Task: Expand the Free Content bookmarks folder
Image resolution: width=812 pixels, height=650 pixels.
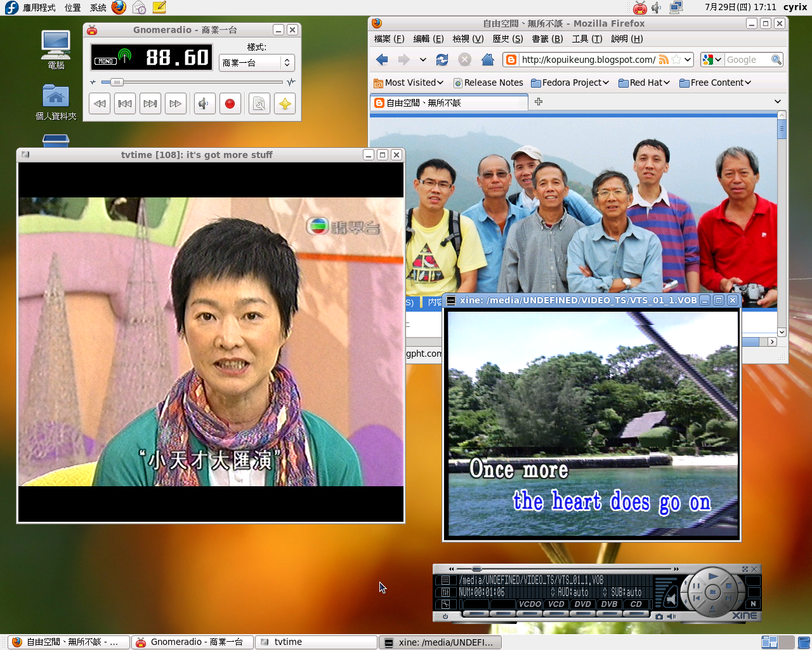Action: pos(715,83)
